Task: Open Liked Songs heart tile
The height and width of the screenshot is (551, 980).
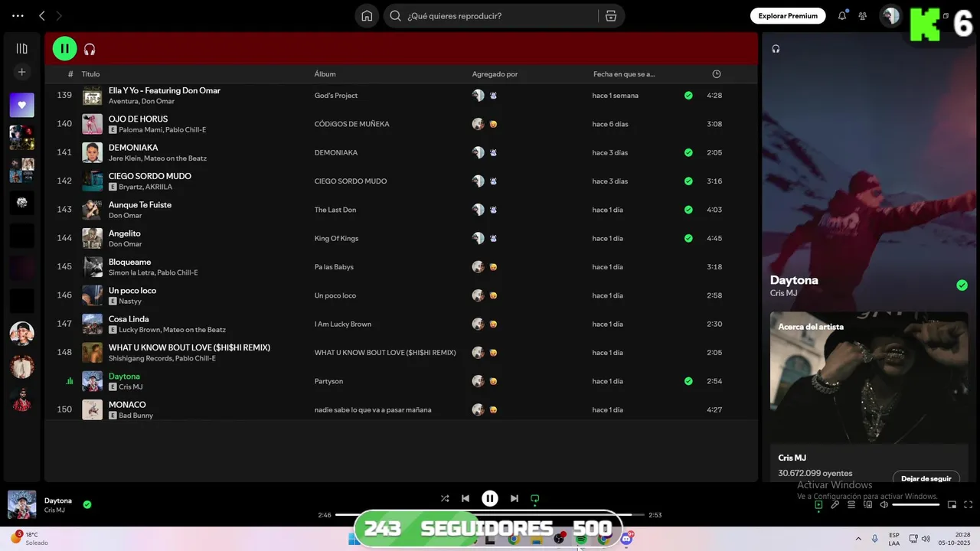Action: (x=21, y=105)
